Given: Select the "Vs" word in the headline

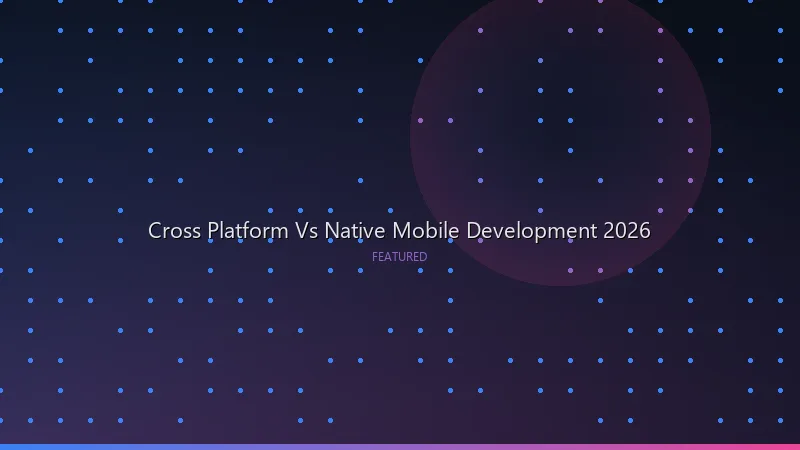Looking at the screenshot, I should (x=308, y=230).
